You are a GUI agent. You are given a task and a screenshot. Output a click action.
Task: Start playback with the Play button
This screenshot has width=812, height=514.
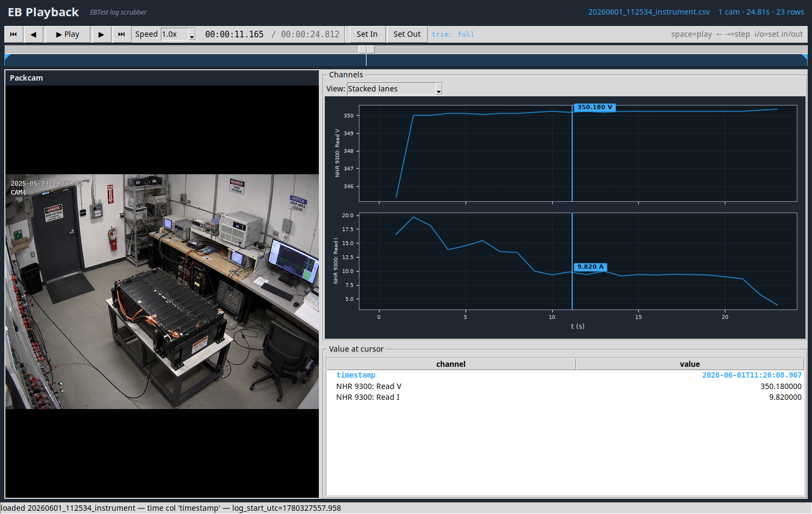pos(67,34)
